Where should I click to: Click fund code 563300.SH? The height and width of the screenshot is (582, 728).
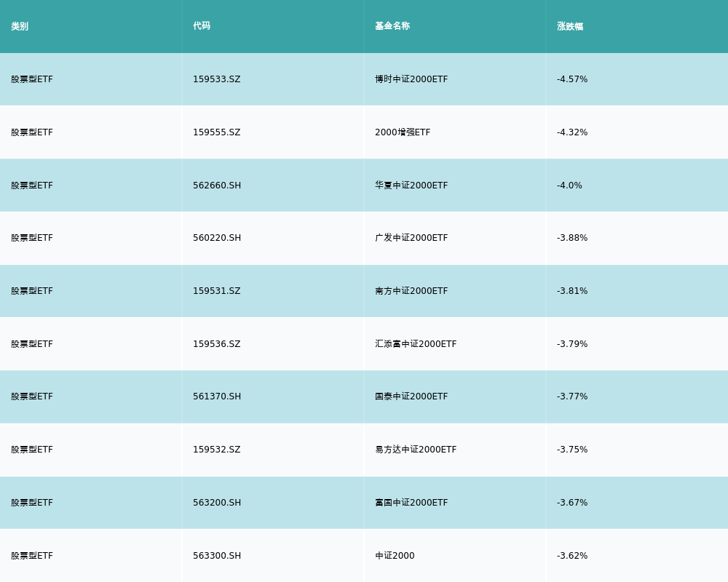click(217, 556)
